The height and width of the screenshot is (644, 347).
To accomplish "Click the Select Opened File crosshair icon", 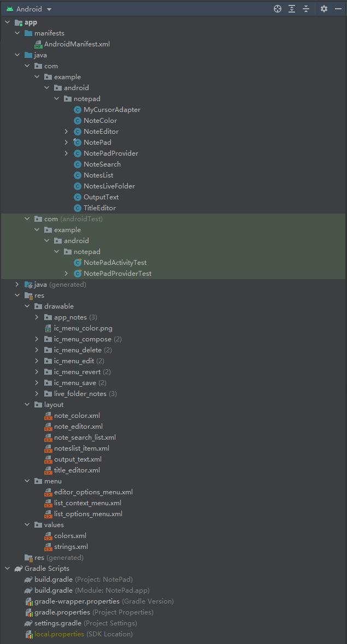I will pos(277,9).
